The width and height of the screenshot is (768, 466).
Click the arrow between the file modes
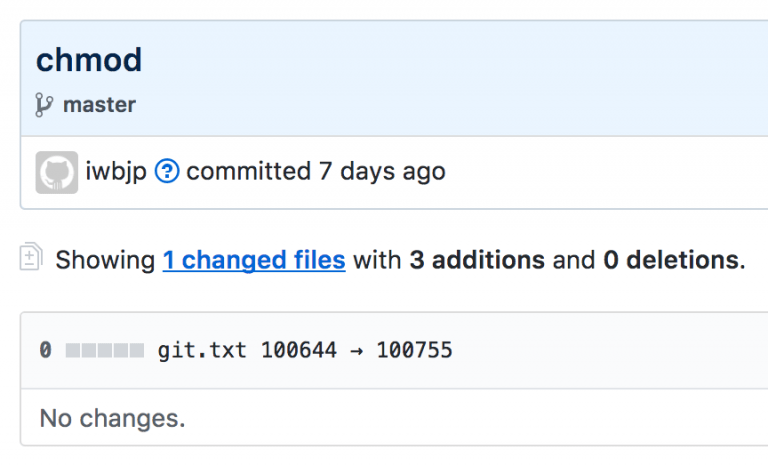click(x=356, y=350)
